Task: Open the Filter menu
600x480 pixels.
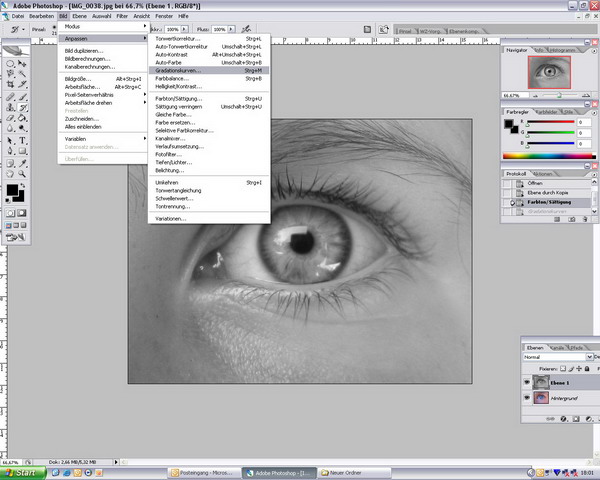Action: tap(122, 16)
